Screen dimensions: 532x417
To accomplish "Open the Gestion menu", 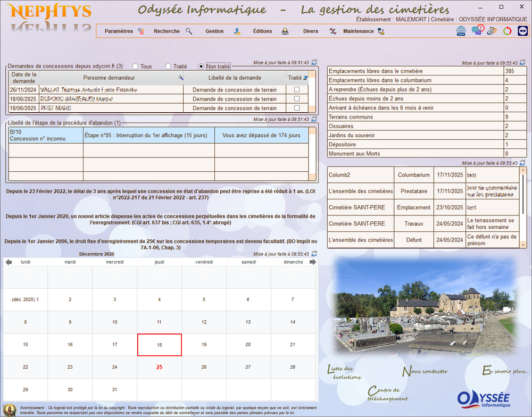I will [x=214, y=31].
